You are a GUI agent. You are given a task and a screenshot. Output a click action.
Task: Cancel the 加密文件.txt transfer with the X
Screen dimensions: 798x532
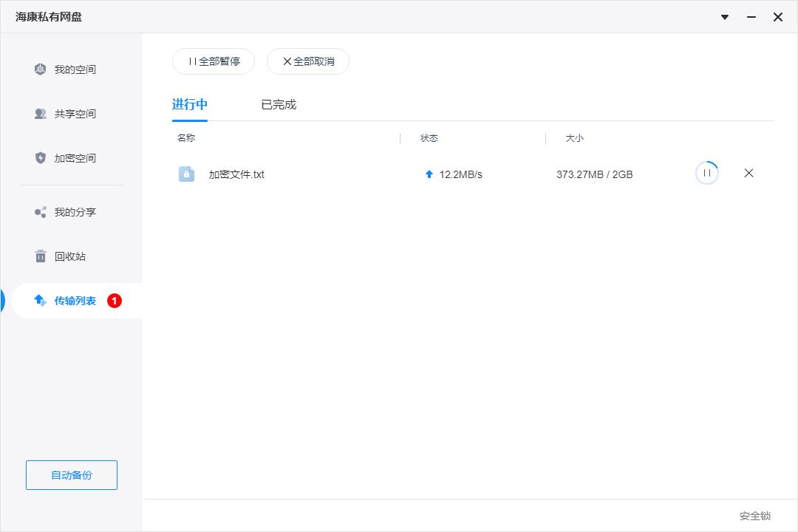point(748,173)
